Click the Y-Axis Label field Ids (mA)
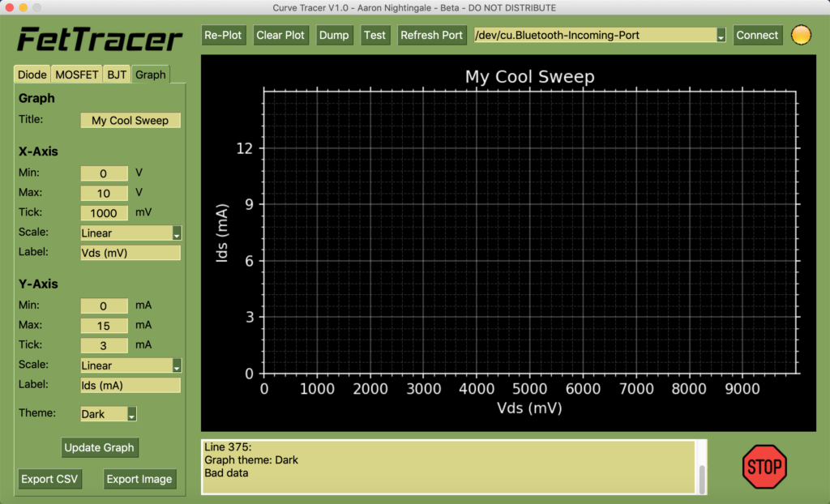 point(130,385)
